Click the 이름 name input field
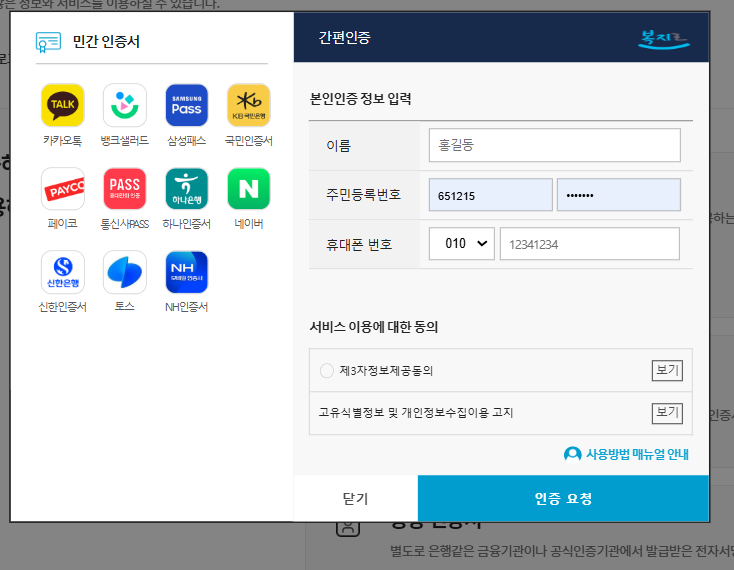The width and height of the screenshot is (734, 570). [555, 145]
